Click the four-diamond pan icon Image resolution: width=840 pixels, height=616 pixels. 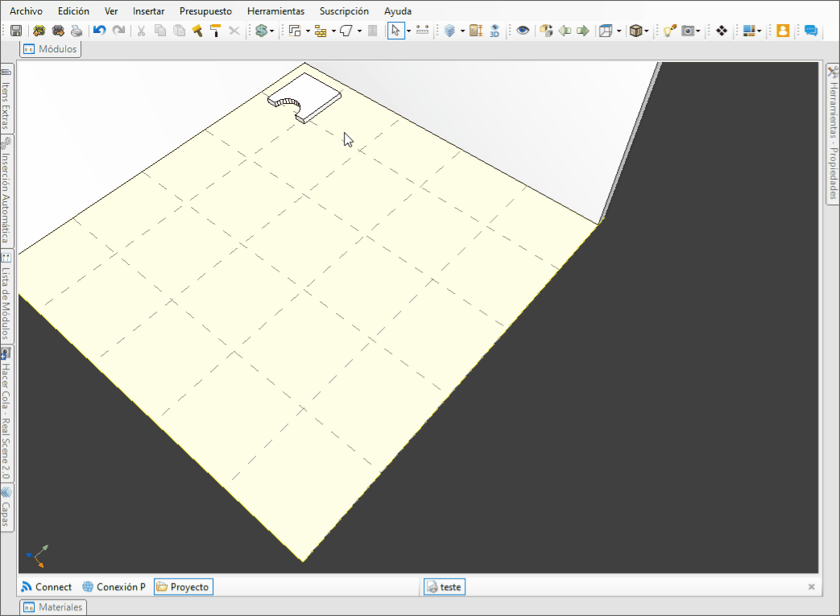click(x=722, y=31)
